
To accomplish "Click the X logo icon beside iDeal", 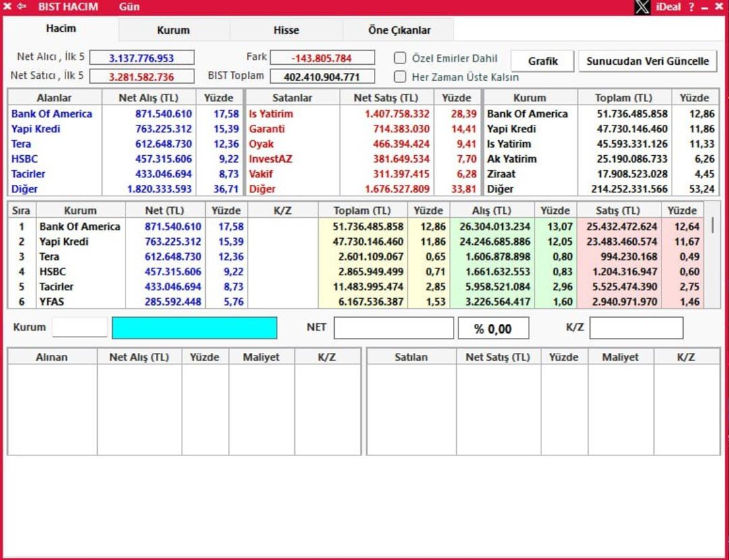I will click(x=642, y=7).
